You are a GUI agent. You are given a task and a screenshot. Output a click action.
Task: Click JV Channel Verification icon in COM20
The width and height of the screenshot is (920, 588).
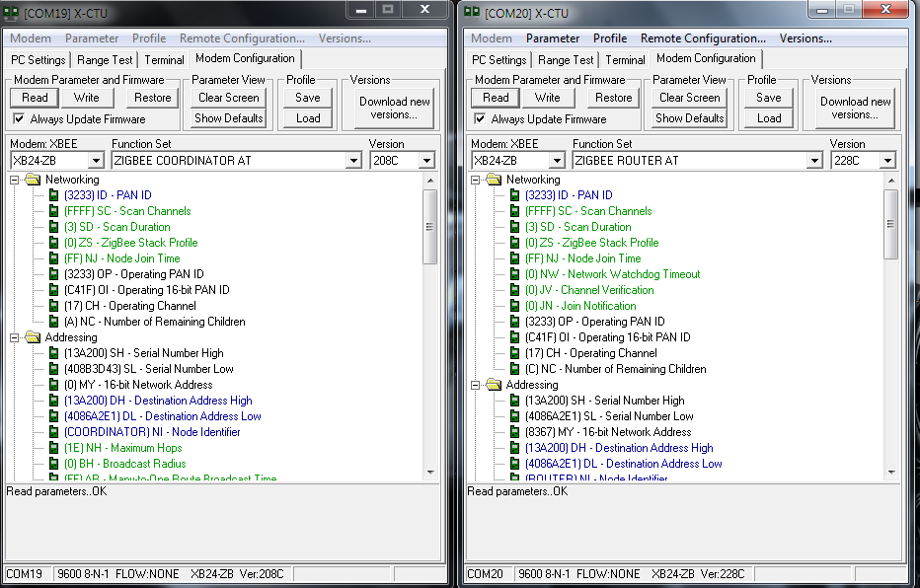click(514, 290)
